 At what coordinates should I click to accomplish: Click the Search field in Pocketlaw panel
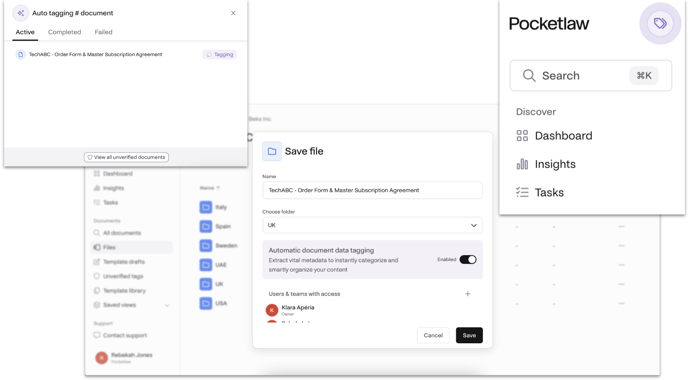(591, 75)
